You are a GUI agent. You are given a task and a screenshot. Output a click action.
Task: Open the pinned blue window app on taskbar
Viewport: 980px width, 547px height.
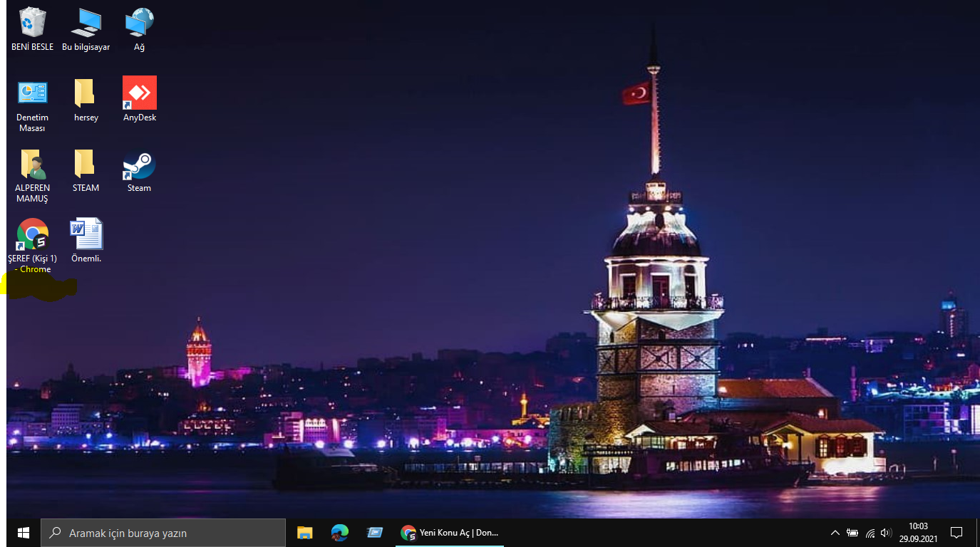pyautogui.click(x=375, y=533)
